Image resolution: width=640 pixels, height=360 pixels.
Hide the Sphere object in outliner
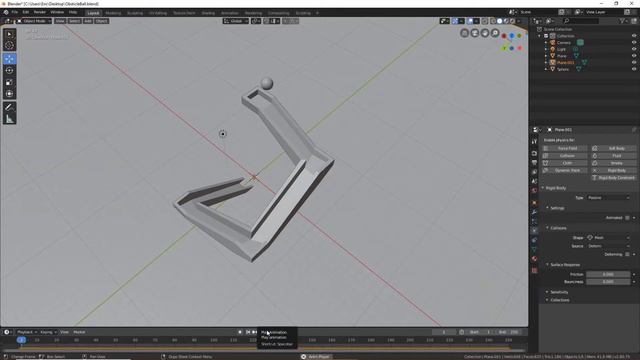tap(634, 69)
